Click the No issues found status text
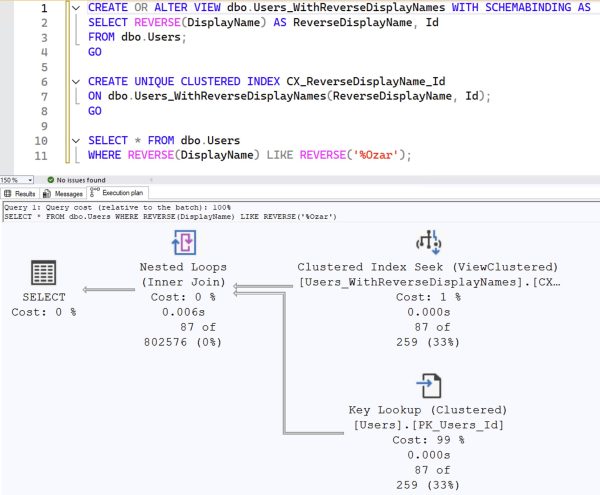 pyautogui.click(x=81, y=180)
